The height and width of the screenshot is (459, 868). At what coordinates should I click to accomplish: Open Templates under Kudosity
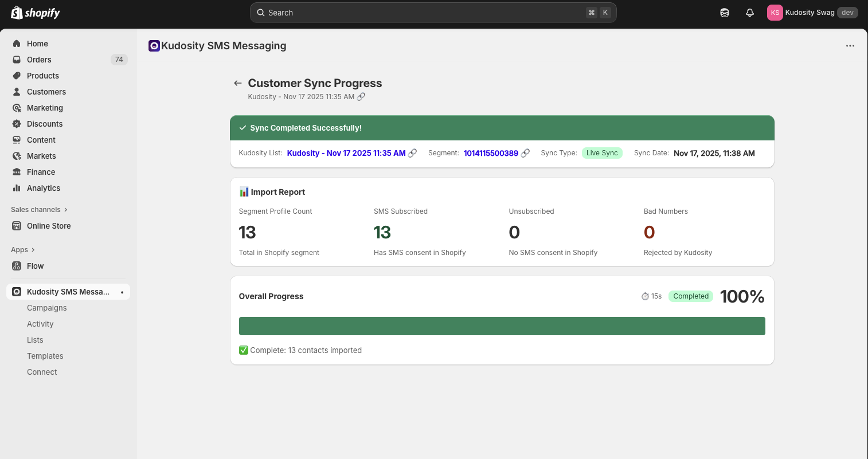pyautogui.click(x=45, y=356)
